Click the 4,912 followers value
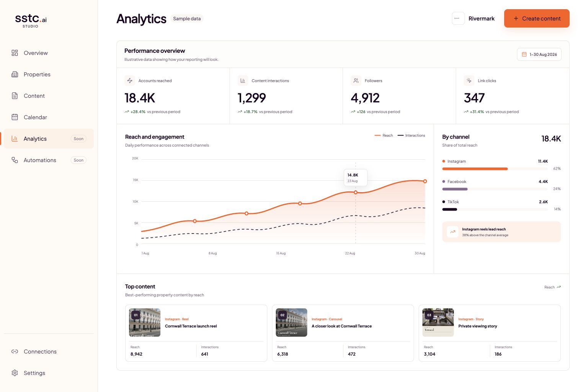Image resolution: width=588 pixels, height=392 pixels. 365,98
